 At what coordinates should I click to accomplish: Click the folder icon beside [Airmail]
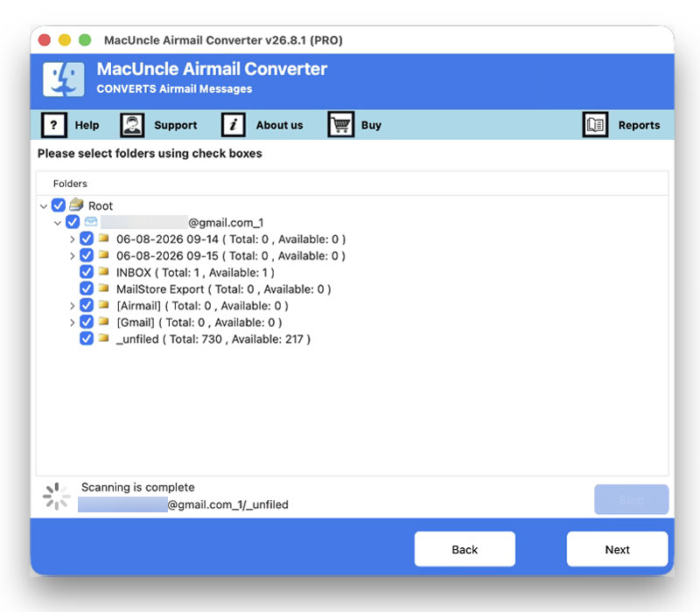click(x=103, y=304)
